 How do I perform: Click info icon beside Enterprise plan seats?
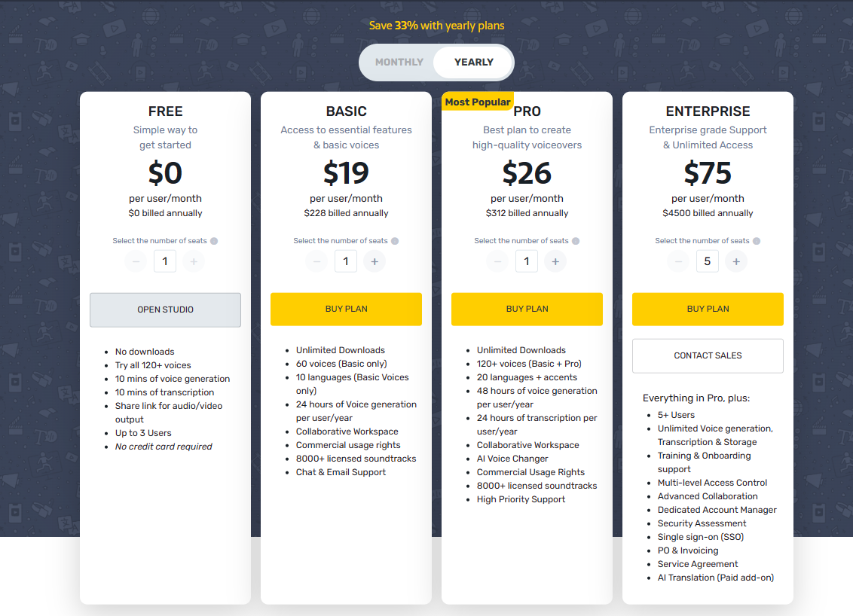point(757,241)
